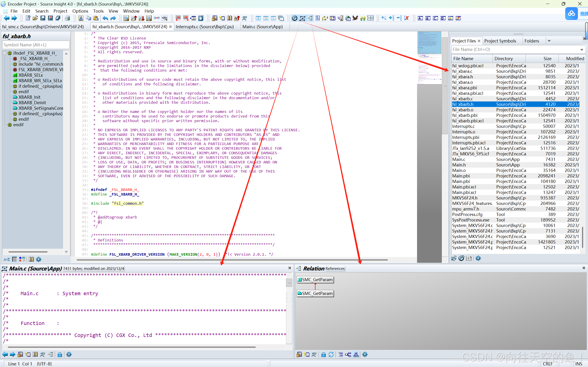The height and width of the screenshot is (367, 588).
Task: Toggle the Relation Window toolbar button
Action: (310, 18)
